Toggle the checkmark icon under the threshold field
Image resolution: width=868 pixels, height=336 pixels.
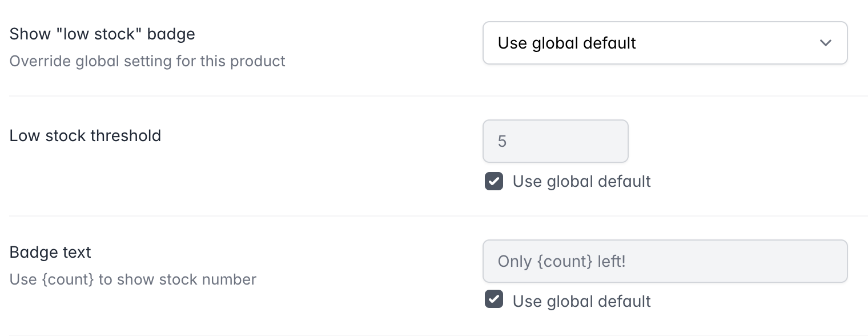(494, 182)
